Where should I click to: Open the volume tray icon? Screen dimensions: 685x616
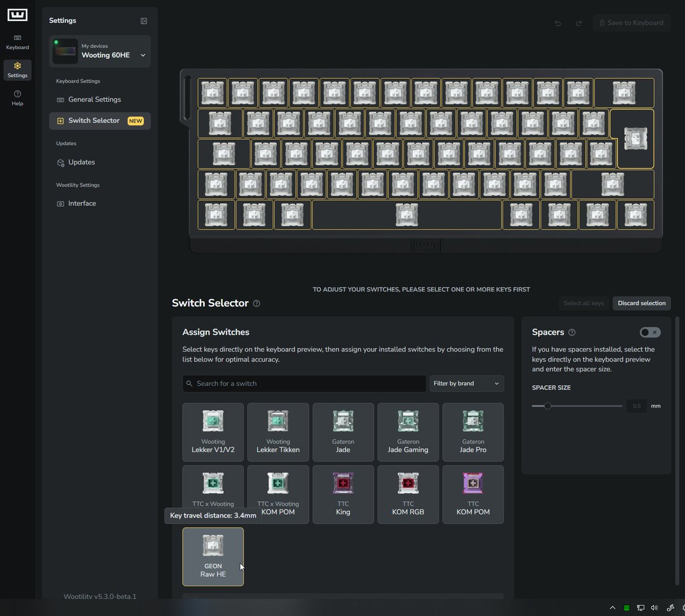(x=654, y=608)
